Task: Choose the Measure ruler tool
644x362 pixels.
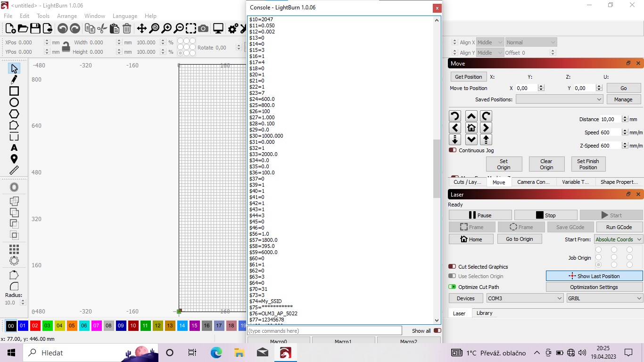Action: coord(14,170)
